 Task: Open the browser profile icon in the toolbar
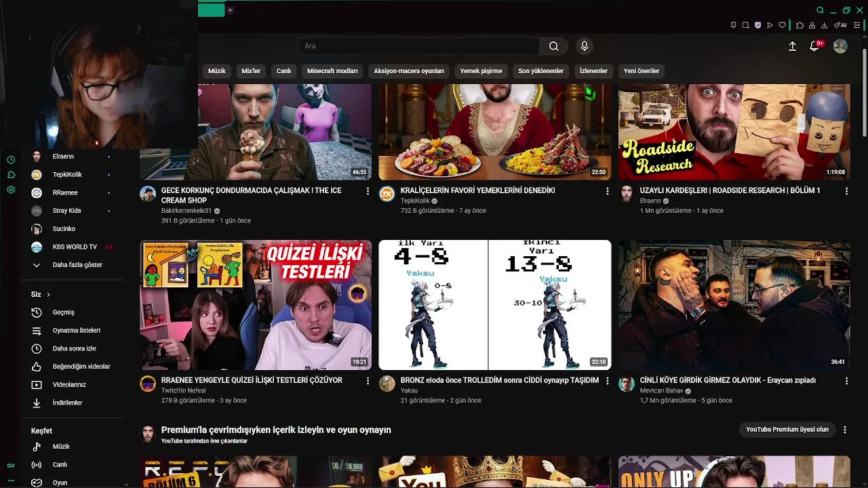812,25
